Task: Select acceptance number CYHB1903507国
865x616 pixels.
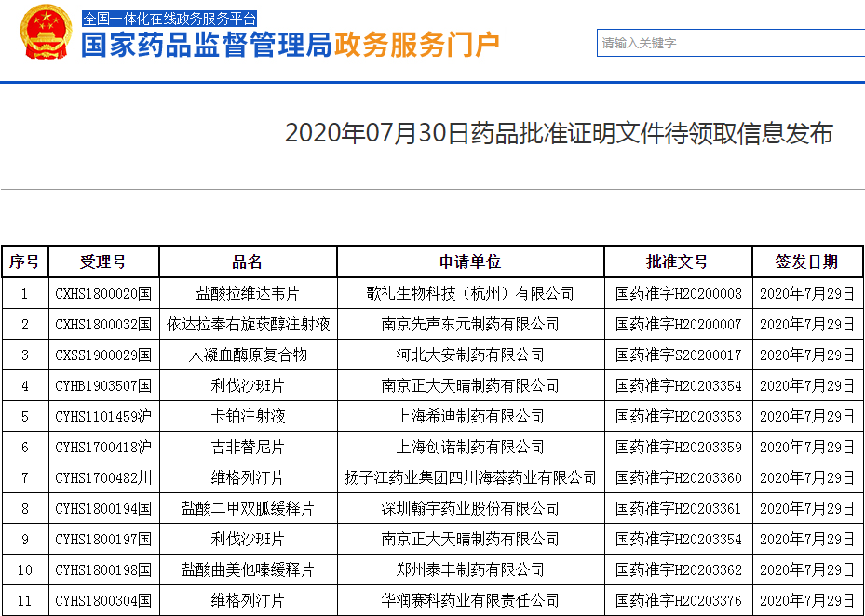Action: [x=103, y=385]
